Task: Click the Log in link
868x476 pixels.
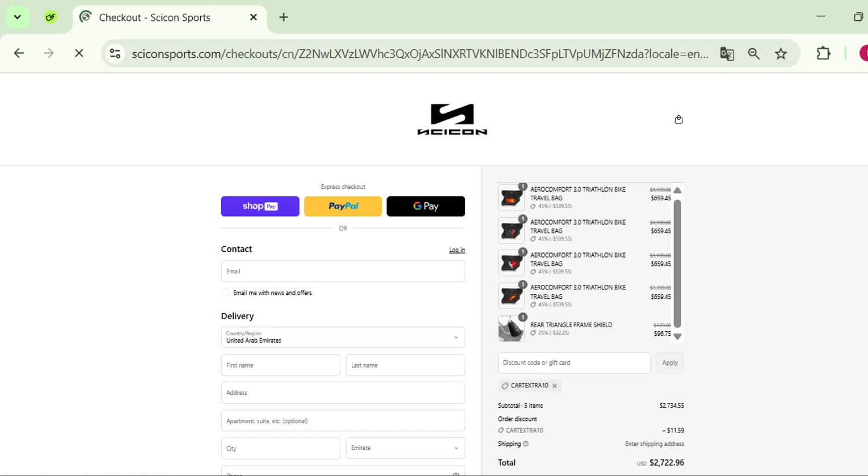Action: [x=457, y=250]
